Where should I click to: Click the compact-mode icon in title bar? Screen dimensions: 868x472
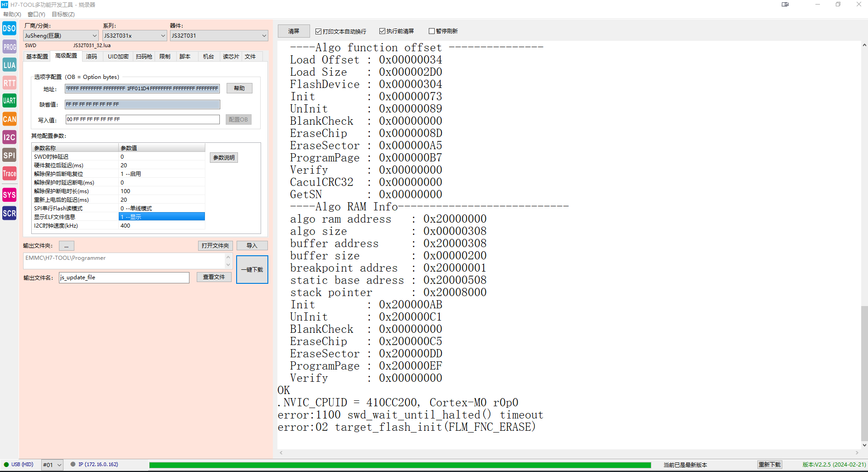785,5
